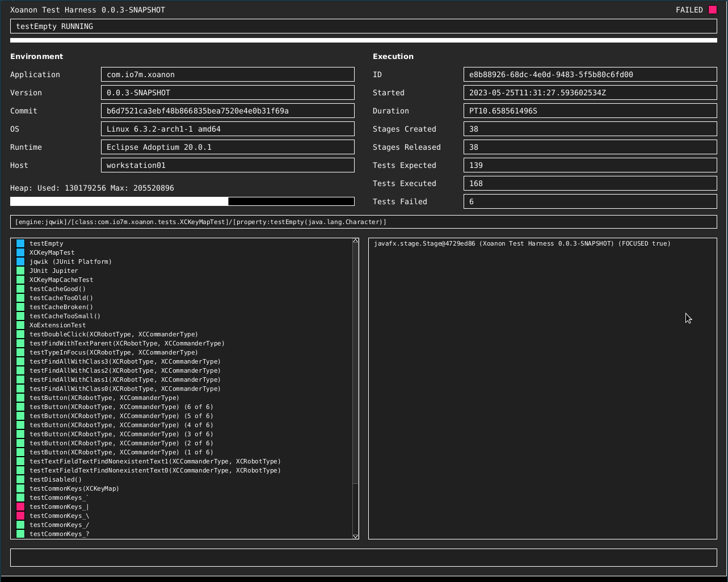This screenshot has width=728, height=582.
Task: Click the green square beside testCommonKeys_?
Action: [20, 534]
